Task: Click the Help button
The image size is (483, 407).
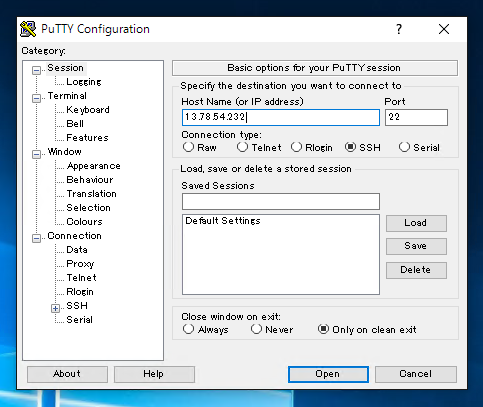Action: click(154, 374)
